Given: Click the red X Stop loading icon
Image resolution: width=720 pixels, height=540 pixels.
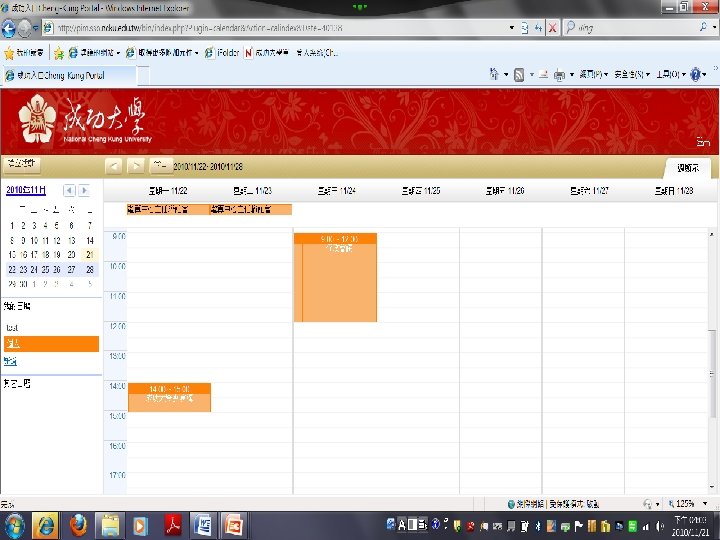Looking at the screenshot, I should [553, 28].
